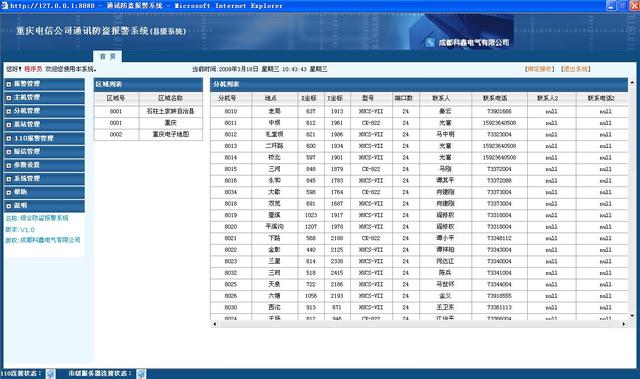
Task: Click the phone number 73348112 cell
Action: 499,238
